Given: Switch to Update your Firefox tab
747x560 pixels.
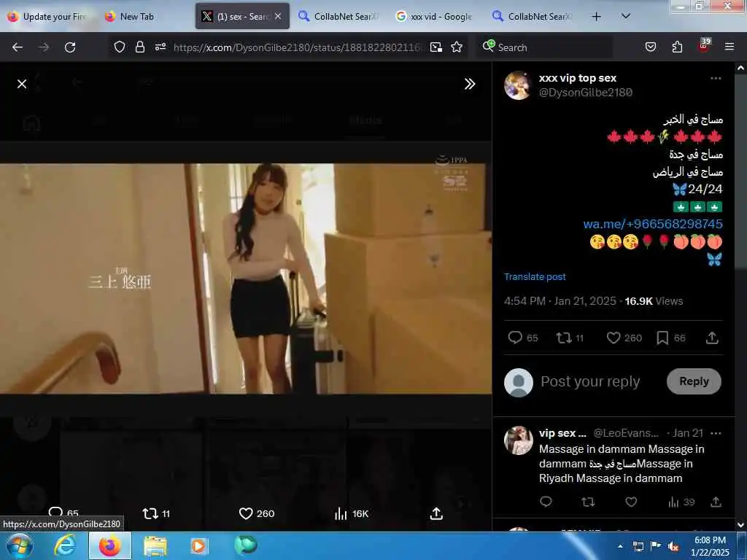Looking at the screenshot, I should click(x=48, y=17).
